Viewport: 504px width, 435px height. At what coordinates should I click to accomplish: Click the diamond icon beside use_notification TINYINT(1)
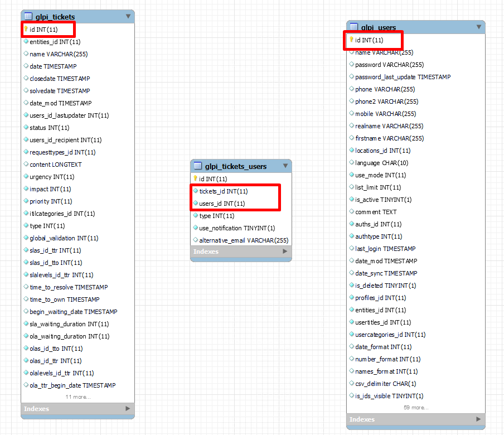tap(196, 228)
